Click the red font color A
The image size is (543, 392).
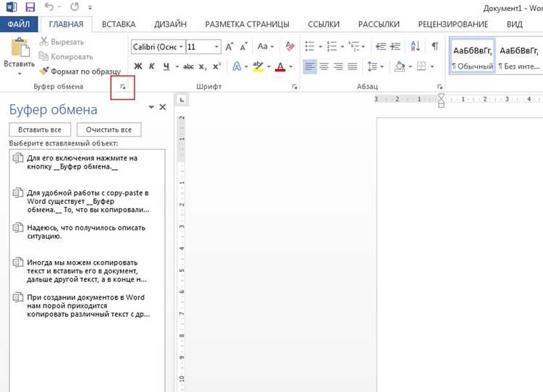point(280,66)
